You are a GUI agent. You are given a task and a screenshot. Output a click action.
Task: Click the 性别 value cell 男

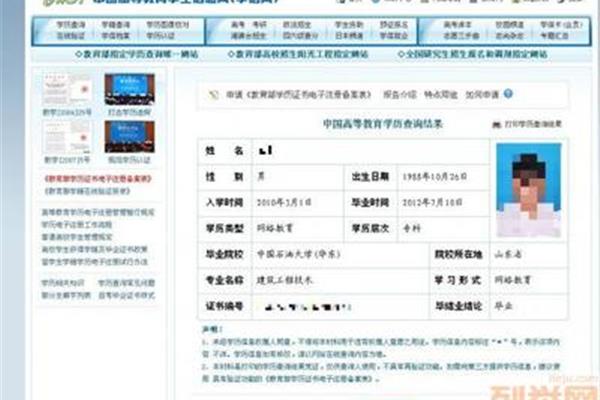tap(261, 176)
